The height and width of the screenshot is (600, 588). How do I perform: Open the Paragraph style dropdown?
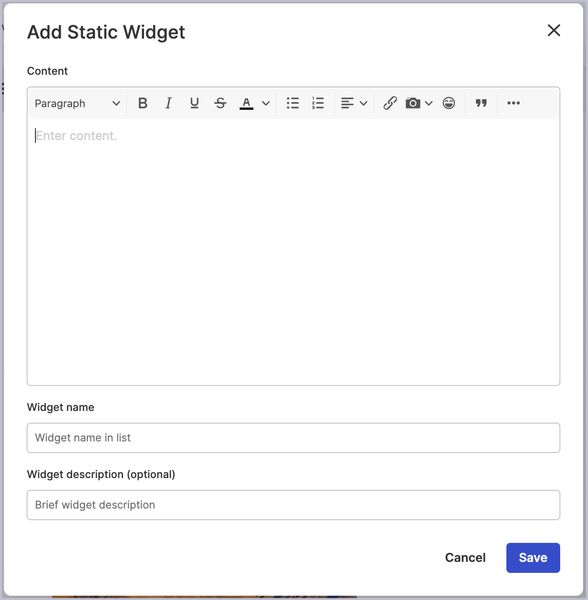pyautogui.click(x=77, y=103)
